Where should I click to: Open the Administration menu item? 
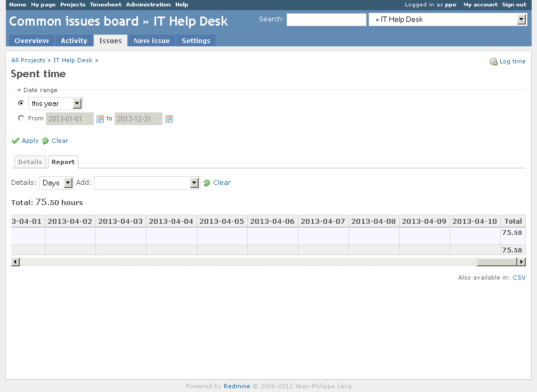(x=148, y=4)
